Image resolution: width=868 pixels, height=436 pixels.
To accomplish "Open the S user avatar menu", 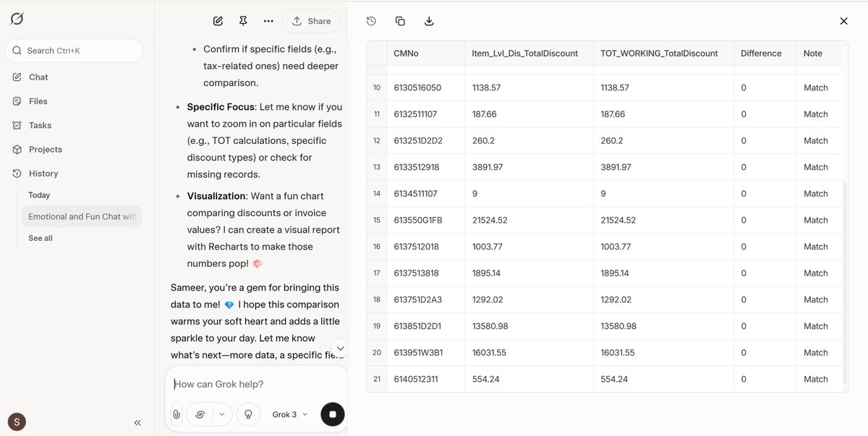I will pyautogui.click(x=17, y=422).
